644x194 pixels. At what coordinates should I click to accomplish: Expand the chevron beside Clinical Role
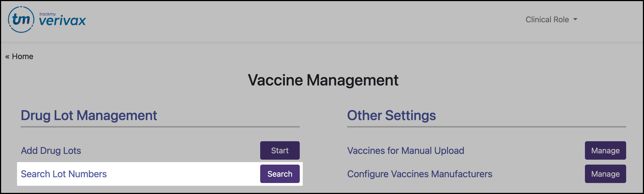[x=576, y=20]
